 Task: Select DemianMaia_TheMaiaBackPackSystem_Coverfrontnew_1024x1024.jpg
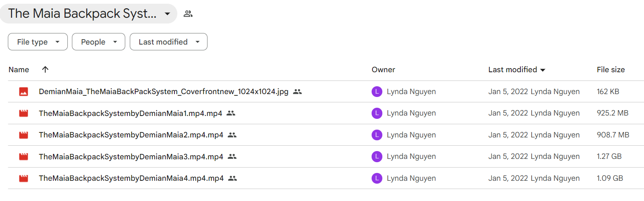pos(164,92)
